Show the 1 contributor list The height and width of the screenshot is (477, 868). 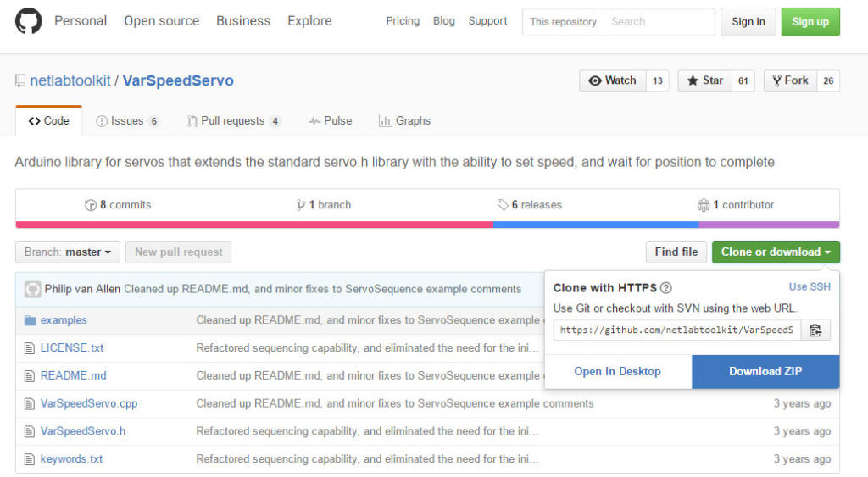pyautogui.click(x=736, y=205)
